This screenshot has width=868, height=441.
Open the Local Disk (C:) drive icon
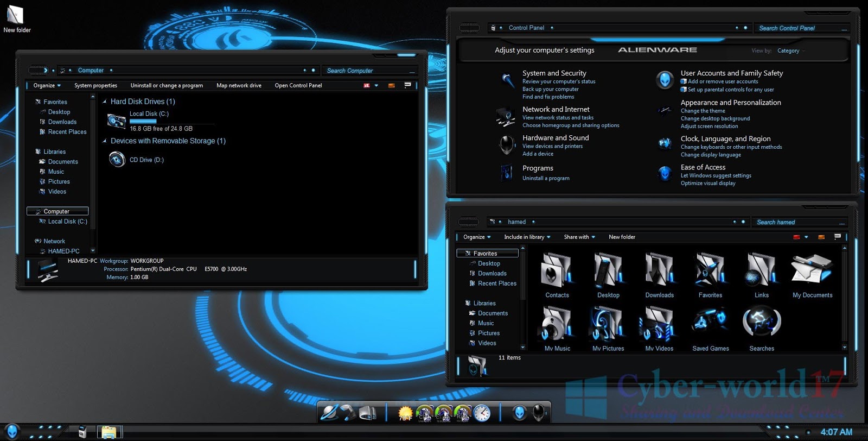(116, 121)
